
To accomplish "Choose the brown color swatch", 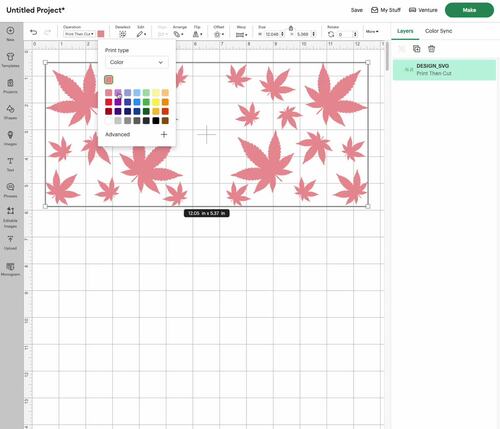I will pyautogui.click(x=165, y=121).
